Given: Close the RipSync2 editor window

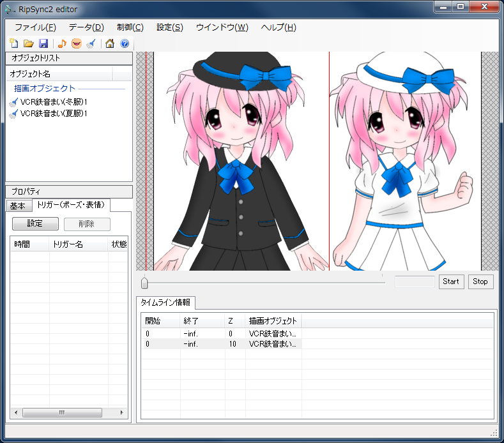Looking at the screenshot, I should [484, 7].
